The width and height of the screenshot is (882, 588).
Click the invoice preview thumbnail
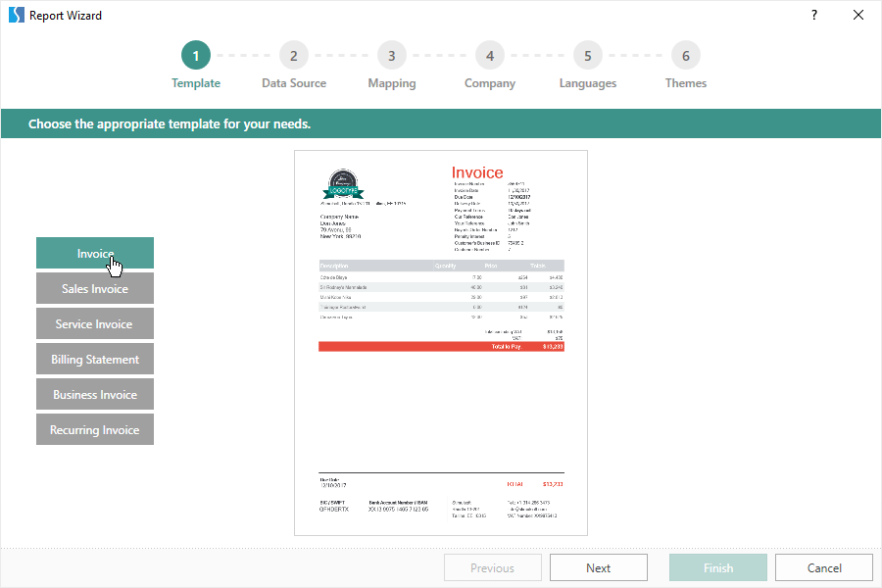point(441,343)
